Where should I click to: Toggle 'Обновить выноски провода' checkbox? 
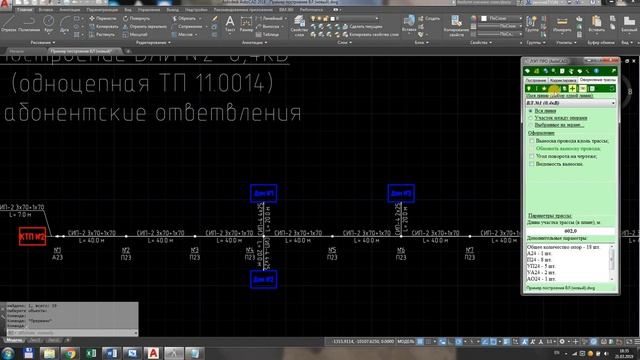tap(531, 149)
